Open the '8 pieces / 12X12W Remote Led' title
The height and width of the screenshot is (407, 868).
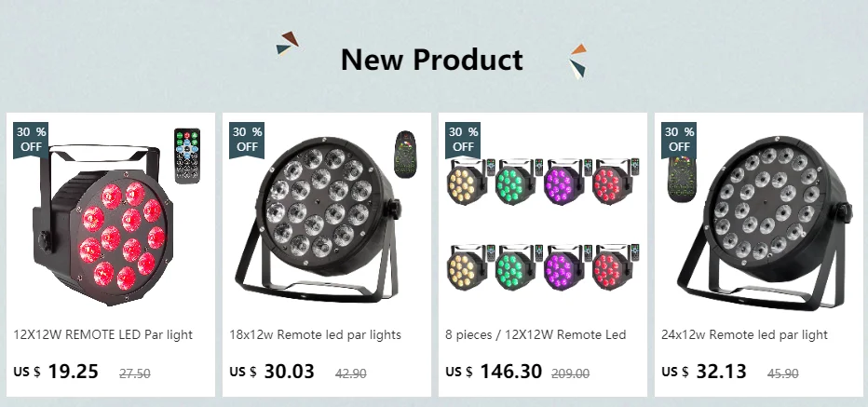pos(536,334)
